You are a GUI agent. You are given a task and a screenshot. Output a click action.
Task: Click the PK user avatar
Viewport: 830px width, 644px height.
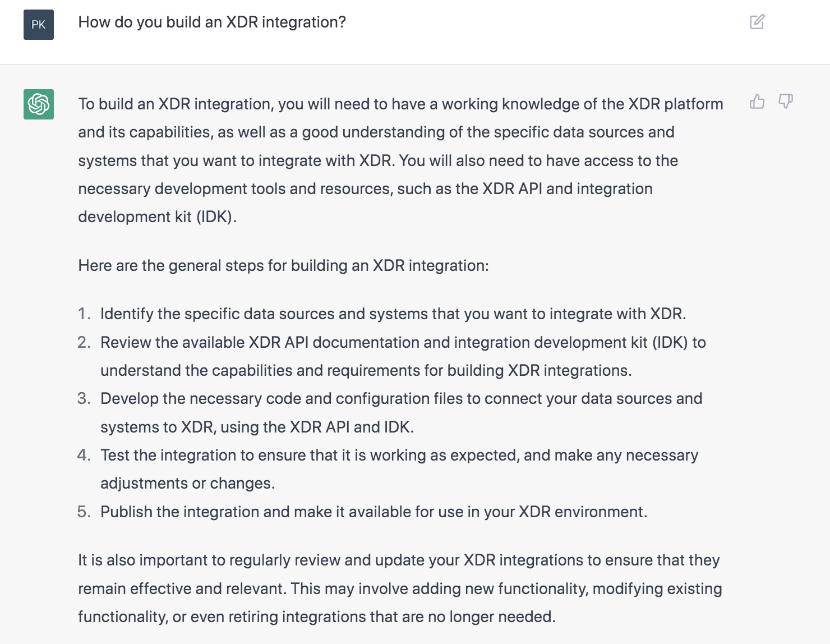pyautogui.click(x=39, y=25)
